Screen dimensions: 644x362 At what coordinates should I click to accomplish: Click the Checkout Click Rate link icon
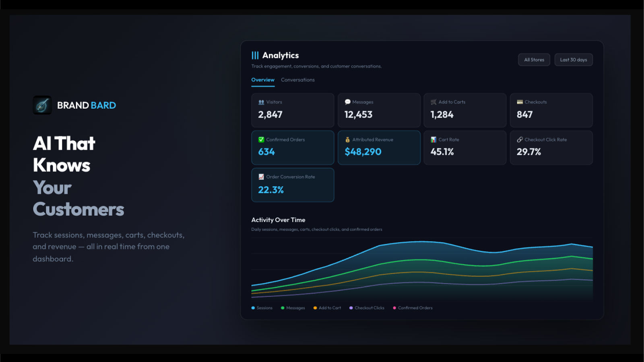click(x=520, y=140)
